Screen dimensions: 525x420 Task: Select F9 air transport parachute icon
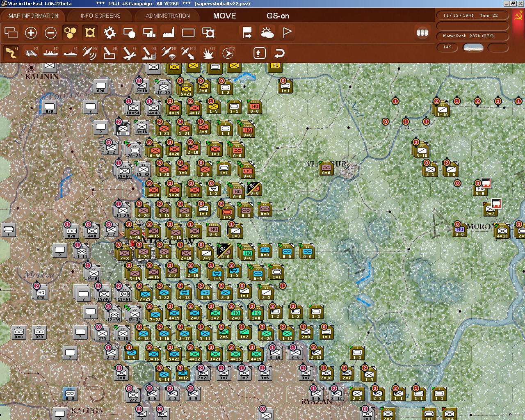169,53
